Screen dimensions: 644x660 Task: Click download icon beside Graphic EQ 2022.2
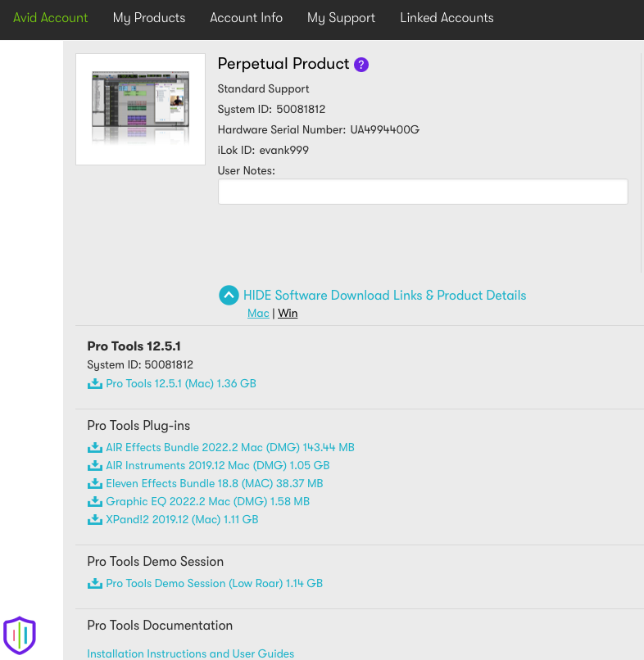pos(95,502)
